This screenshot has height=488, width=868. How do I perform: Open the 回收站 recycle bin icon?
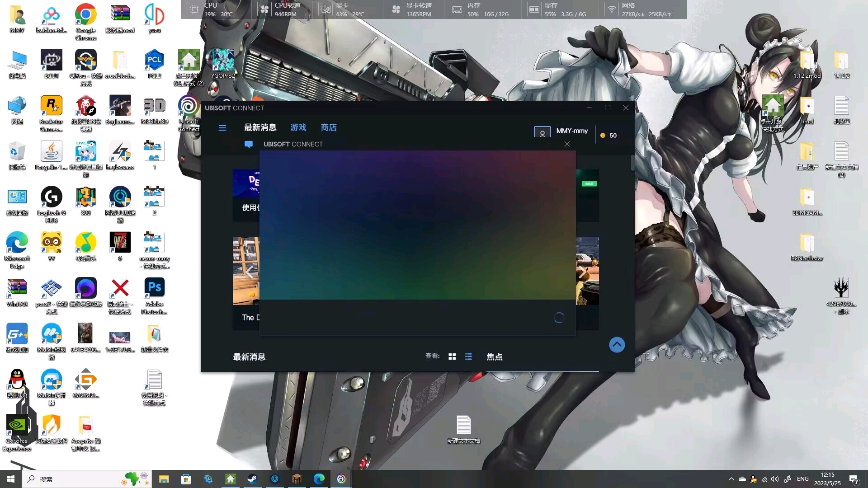(x=17, y=155)
